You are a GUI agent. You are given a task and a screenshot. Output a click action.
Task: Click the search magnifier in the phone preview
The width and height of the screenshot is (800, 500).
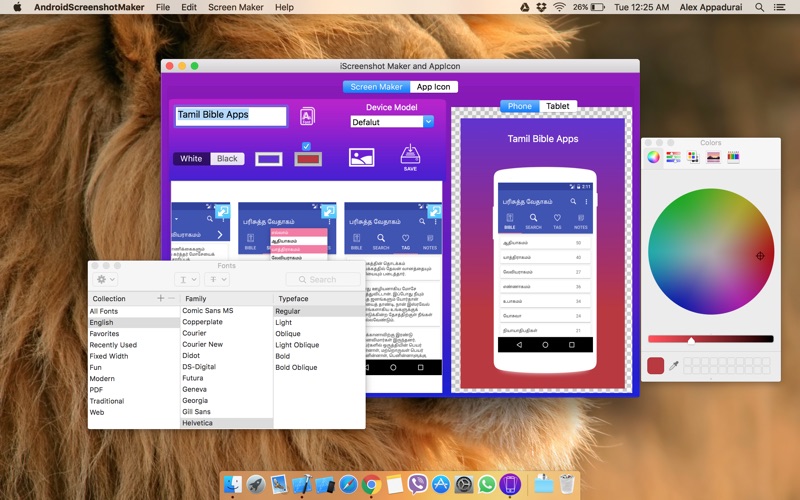[x=573, y=202]
